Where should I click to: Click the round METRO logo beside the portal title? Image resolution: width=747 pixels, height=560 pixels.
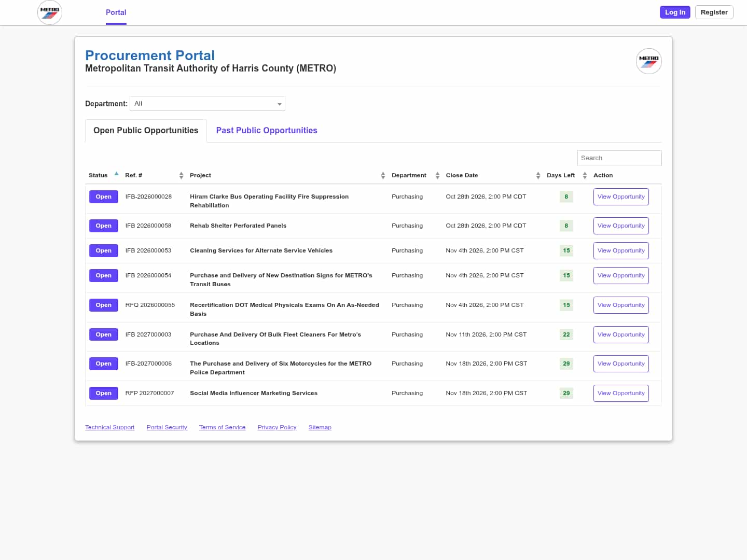point(648,61)
